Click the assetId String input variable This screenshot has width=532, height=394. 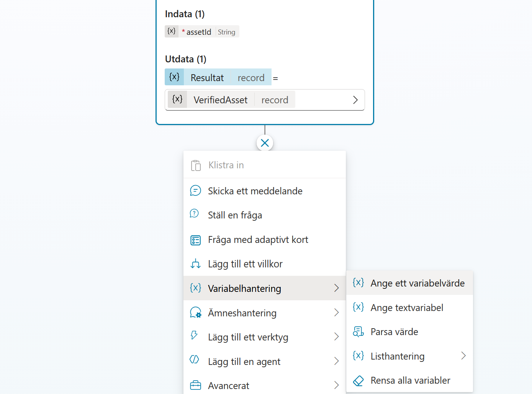click(x=202, y=32)
